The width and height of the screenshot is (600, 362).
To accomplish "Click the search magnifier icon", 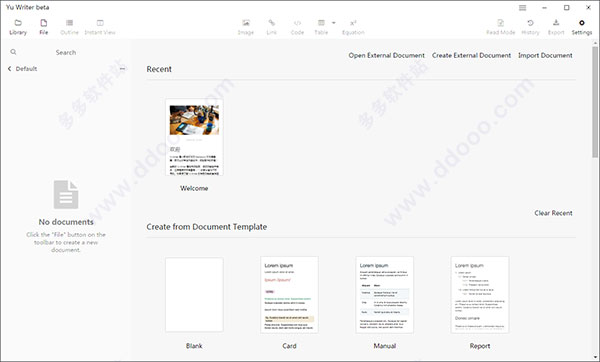I will pos(13,52).
